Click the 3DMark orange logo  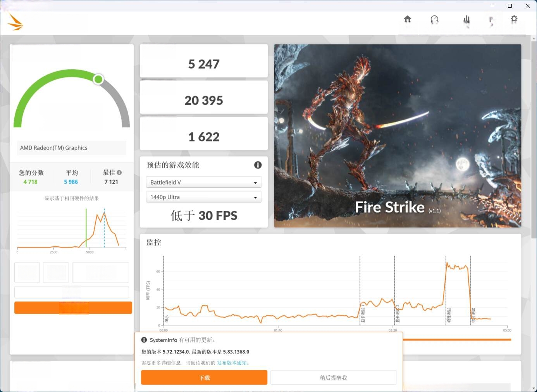click(15, 22)
